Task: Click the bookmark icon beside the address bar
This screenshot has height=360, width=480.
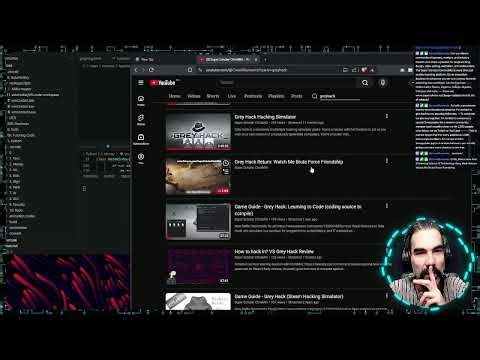Action: pyautogui.click(x=190, y=70)
